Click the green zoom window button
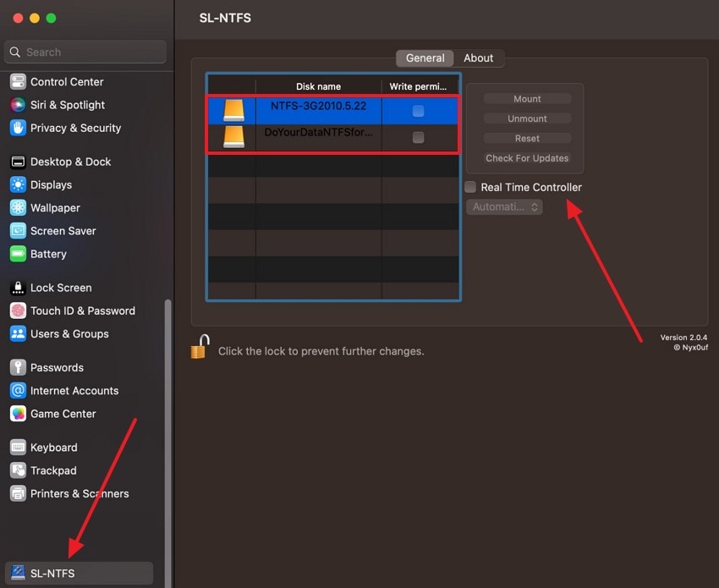This screenshot has width=719, height=588. tap(51, 18)
